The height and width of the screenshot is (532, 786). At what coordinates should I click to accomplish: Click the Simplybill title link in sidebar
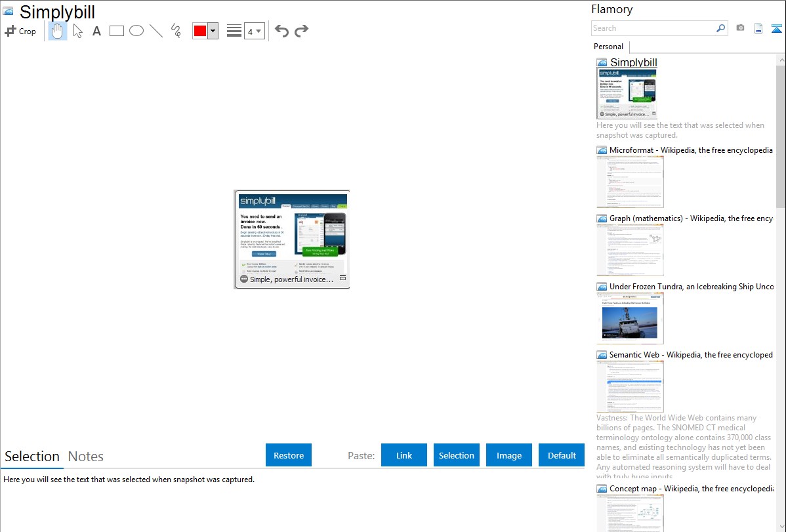click(x=634, y=62)
